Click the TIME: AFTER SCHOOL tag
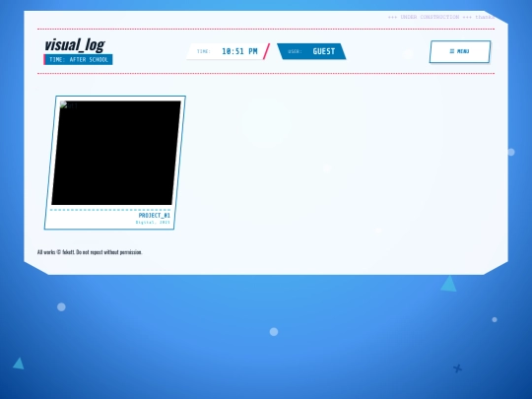This screenshot has width=532, height=399. (x=78, y=60)
